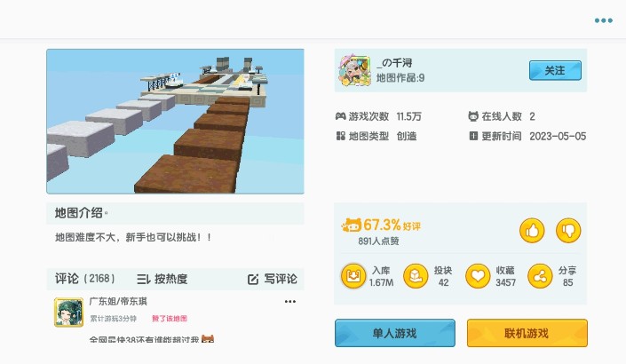Screen dimensions: 626x364
Task: Tap the thumbs-down dislike icon
Action: pos(568,230)
